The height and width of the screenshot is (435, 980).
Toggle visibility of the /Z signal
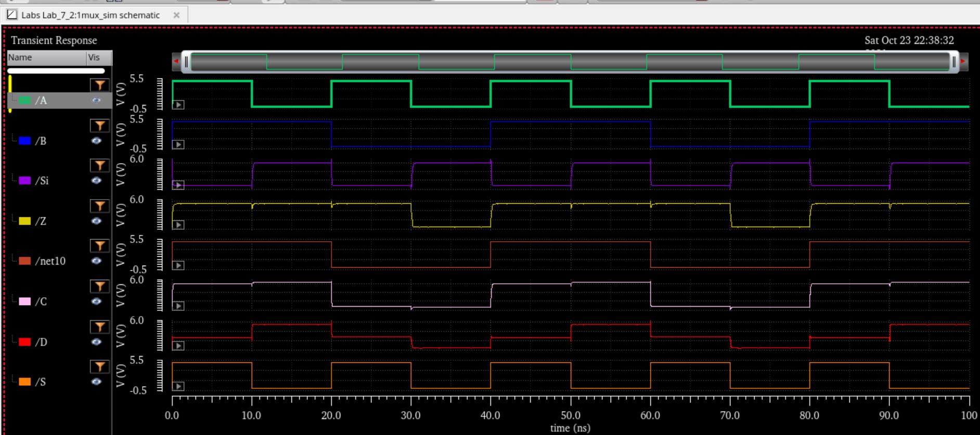(96, 221)
